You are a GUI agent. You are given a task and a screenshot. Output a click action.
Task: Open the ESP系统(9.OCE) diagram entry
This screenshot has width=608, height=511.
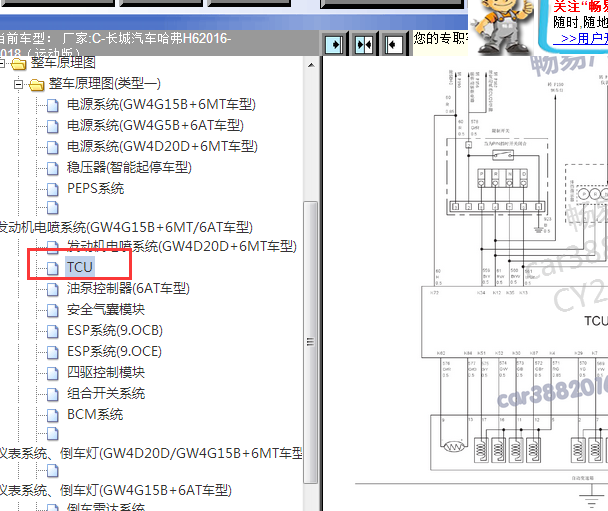coord(114,351)
